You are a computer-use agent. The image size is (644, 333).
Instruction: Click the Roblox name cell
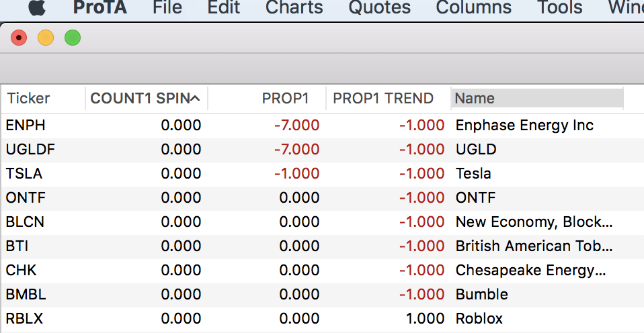[479, 319]
